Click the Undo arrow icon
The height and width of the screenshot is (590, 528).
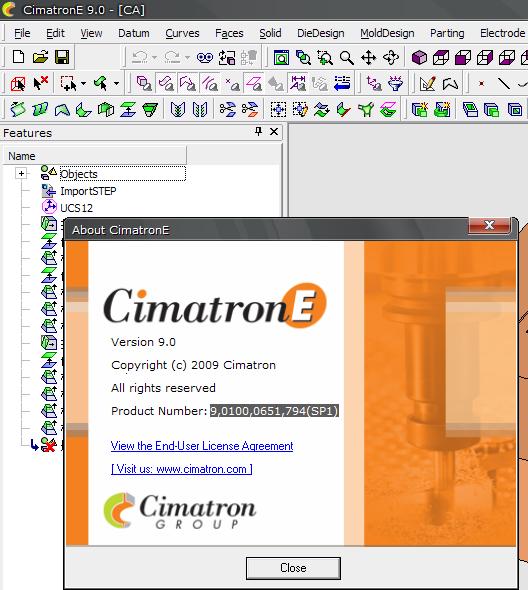[x=140, y=57]
